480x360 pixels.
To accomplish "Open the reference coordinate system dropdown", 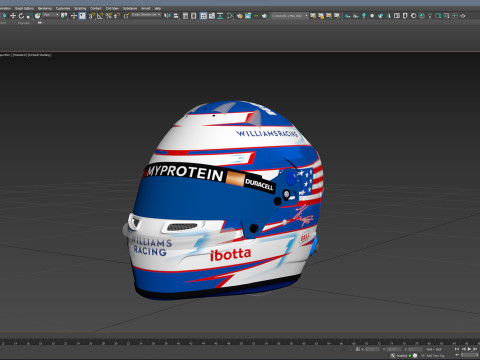I will (x=51, y=15).
